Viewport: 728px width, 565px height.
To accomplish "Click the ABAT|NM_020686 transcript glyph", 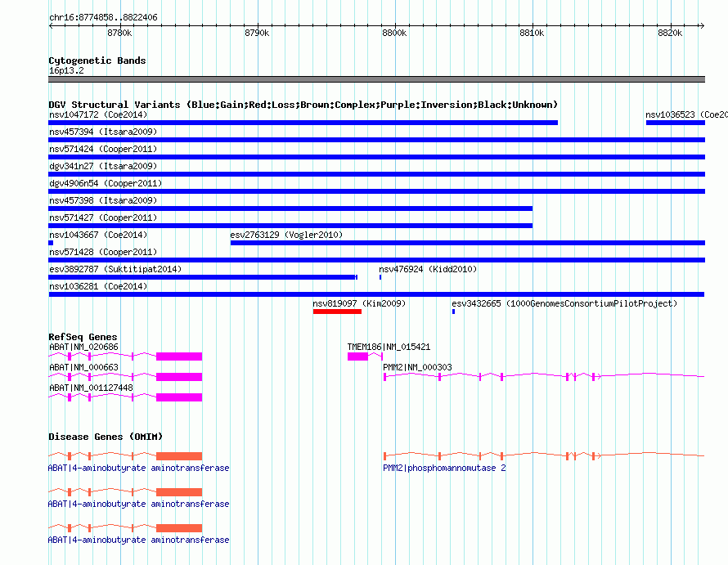I will pos(125,356).
